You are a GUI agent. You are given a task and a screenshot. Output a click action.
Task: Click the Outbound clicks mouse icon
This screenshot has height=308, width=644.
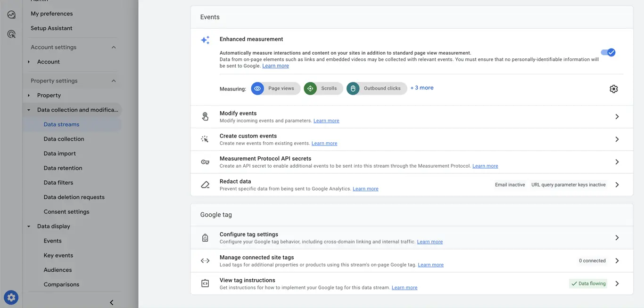pyautogui.click(x=353, y=88)
